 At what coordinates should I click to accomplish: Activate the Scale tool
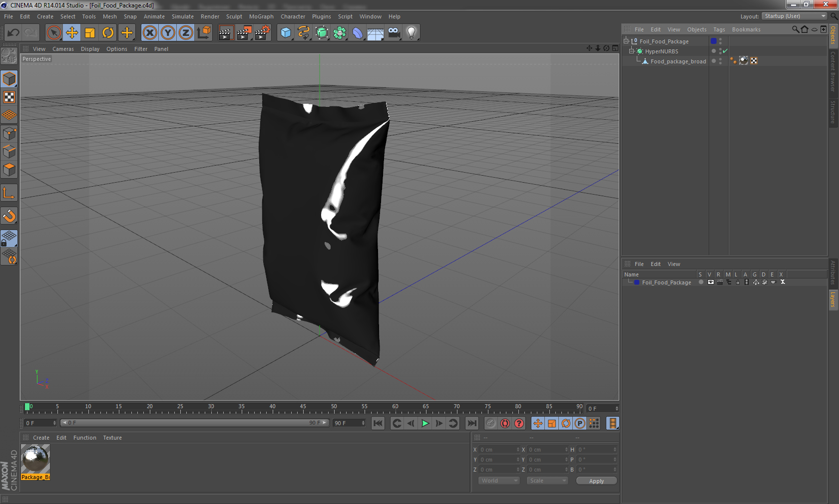pos(90,33)
